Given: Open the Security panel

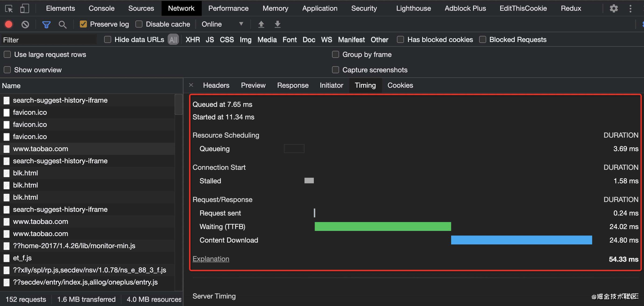Looking at the screenshot, I should (x=364, y=8).
